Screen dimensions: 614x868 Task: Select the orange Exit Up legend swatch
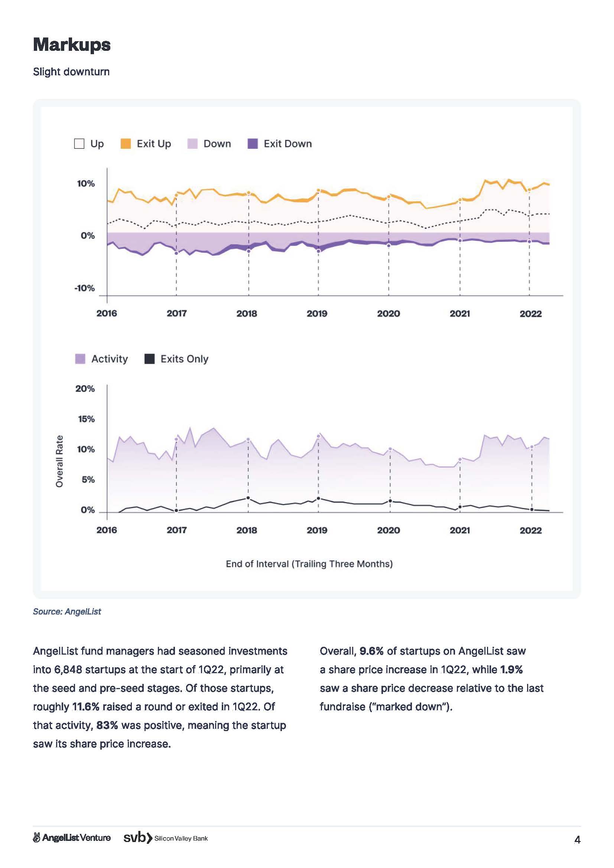point(126,144)
